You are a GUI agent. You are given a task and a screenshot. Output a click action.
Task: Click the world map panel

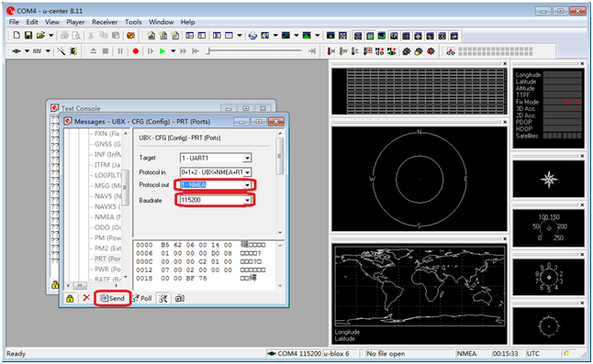pyautogui.click(x=419, y=294)
